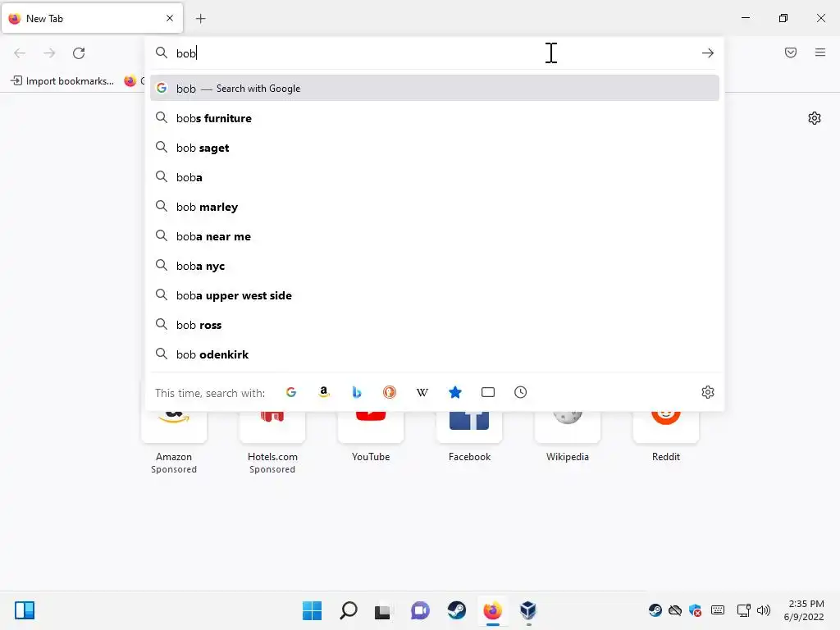Image resolution: width=840 pixels, height=630 pixels.
Task: Select 'boba upper west side' suggestion
Action: pos(435,295)
